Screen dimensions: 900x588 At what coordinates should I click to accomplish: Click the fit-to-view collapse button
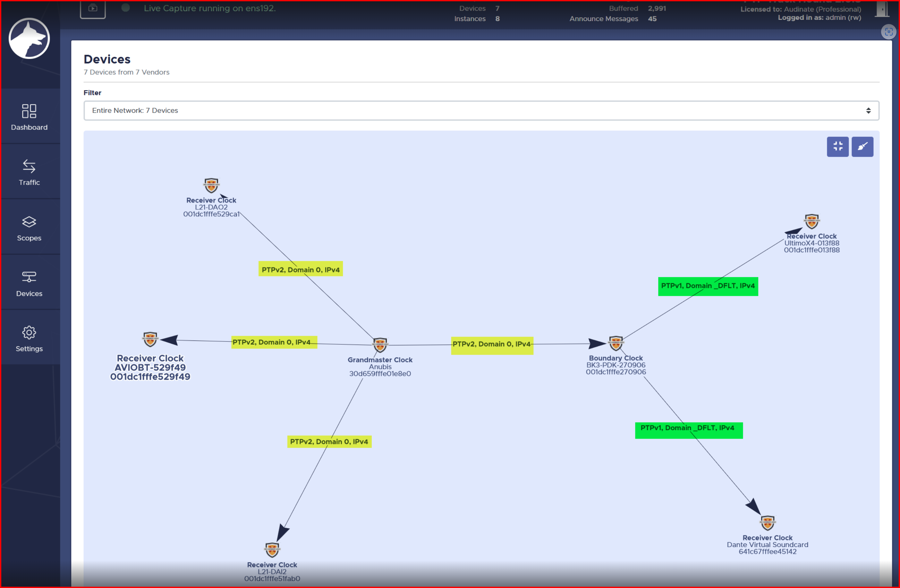(x=837, y=147)
